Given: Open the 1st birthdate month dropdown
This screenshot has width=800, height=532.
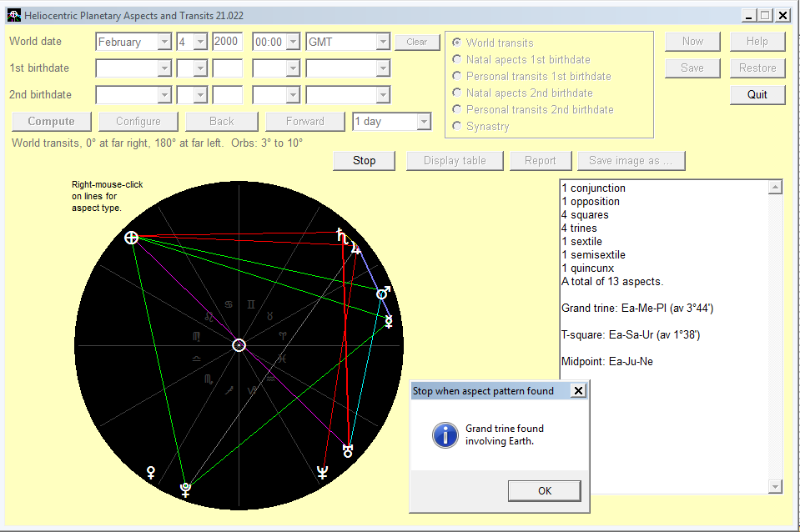Looking at the screenshot, I should [164, 68].
